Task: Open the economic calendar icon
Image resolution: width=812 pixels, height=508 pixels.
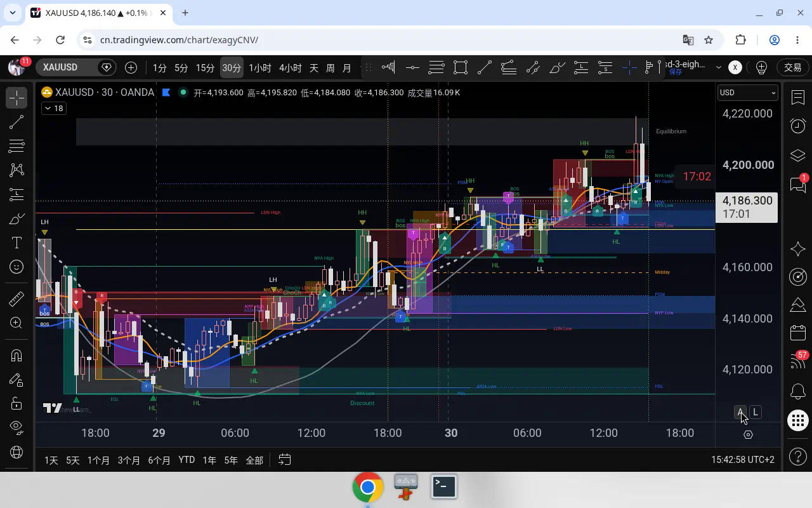Action: (798, 332)
